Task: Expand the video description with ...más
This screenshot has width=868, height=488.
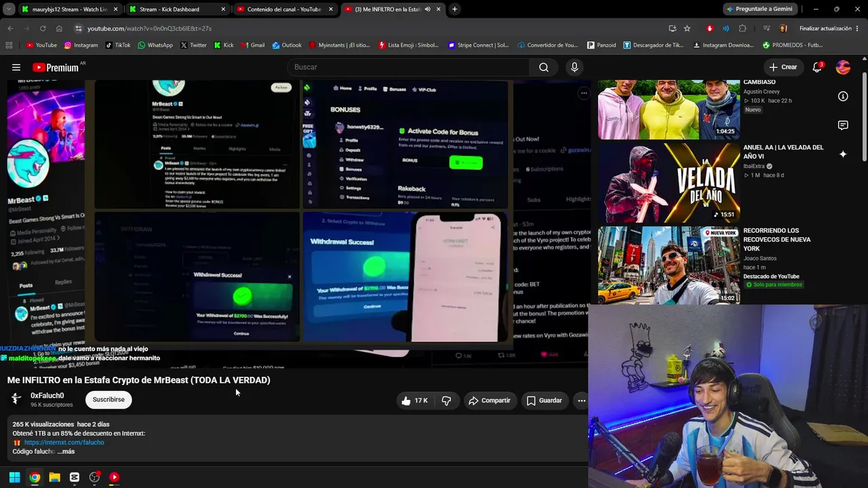Action: point(66,451)
